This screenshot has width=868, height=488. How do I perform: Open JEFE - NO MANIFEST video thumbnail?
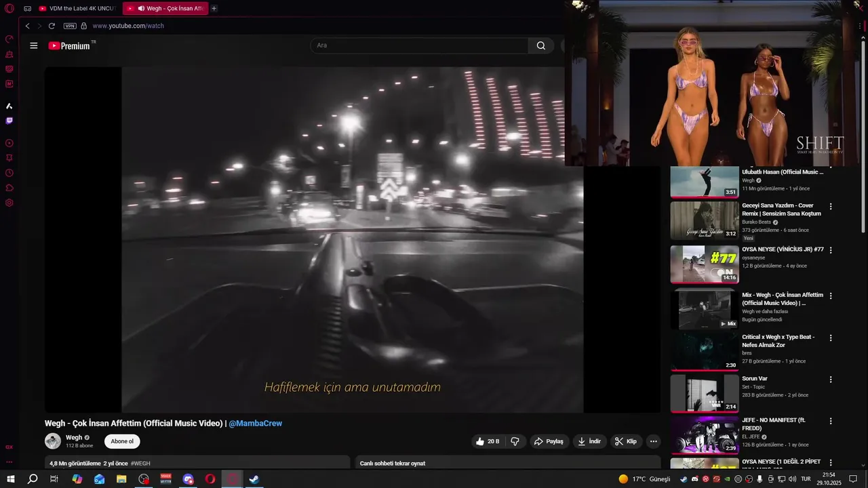(705, 435)
